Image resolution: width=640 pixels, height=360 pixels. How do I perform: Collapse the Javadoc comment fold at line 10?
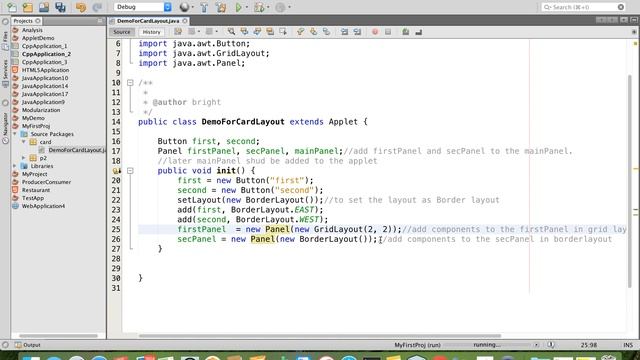[130, 82]
